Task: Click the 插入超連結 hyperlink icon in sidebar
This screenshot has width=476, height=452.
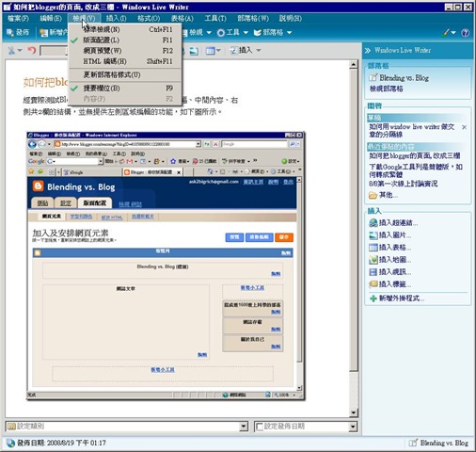Action: click(x=373, y=223)
